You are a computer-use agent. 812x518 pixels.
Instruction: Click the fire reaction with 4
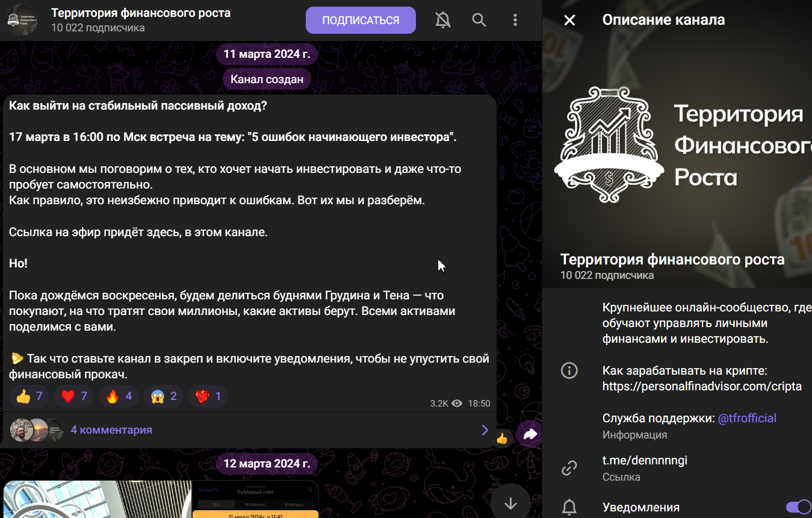point(119,396)
